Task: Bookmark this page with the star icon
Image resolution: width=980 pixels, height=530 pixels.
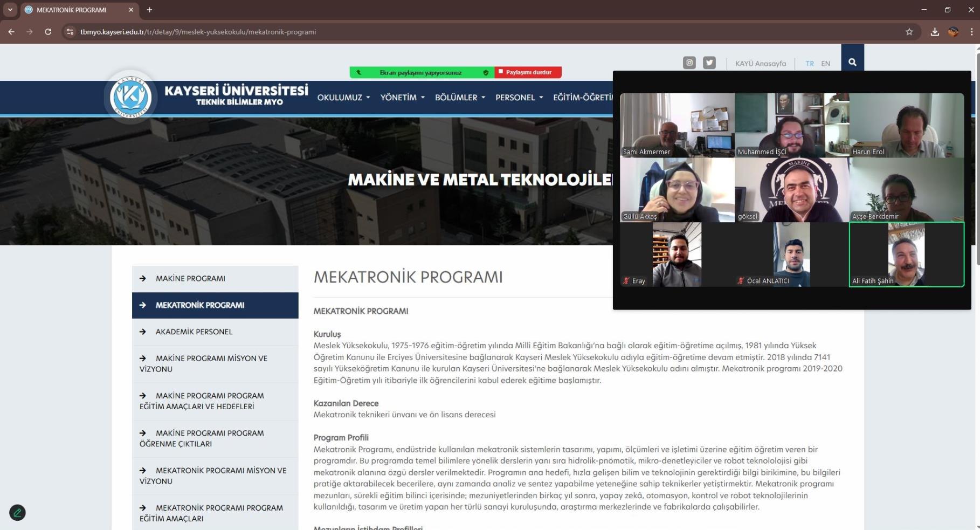Action: coord(909,32)
